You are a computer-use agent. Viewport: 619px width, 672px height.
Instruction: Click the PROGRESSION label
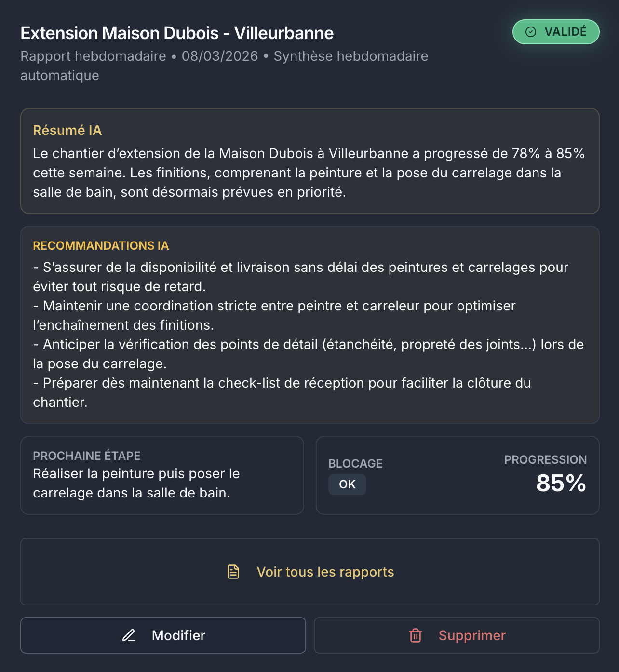[x=545, y=459]
